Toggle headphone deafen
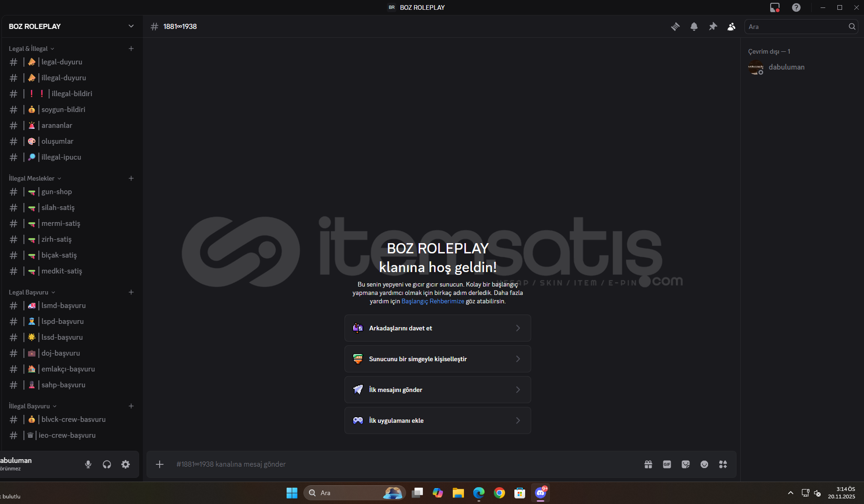 click(x=107, y=464)
